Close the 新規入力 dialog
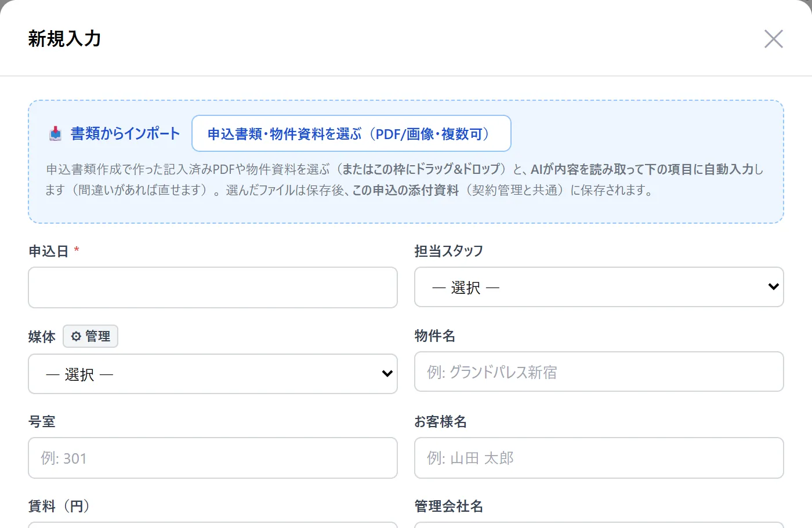This screenshot has width=812, height=528. [x=774, y=39]
